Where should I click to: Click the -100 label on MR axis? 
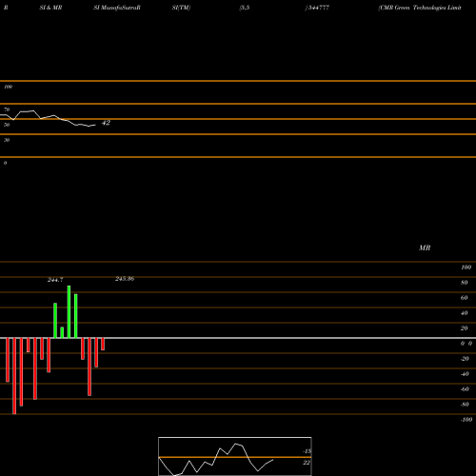[x=466, y=420]
